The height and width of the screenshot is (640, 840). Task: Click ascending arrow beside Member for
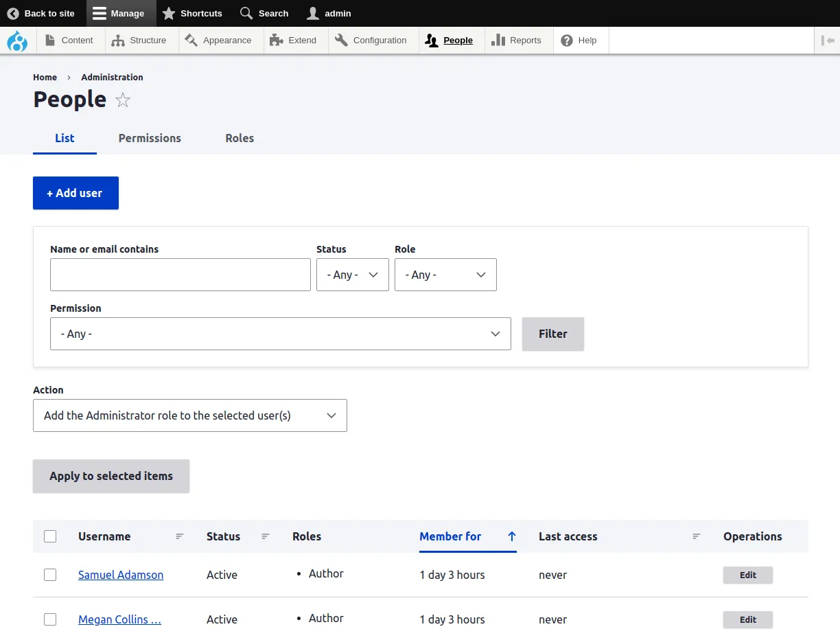point(511,536)
